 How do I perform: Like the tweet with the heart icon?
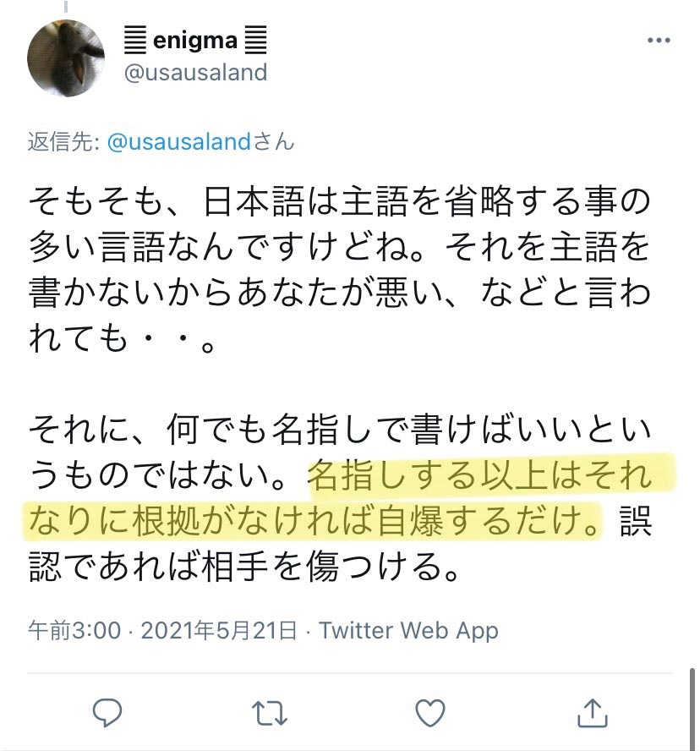[430, 713]
